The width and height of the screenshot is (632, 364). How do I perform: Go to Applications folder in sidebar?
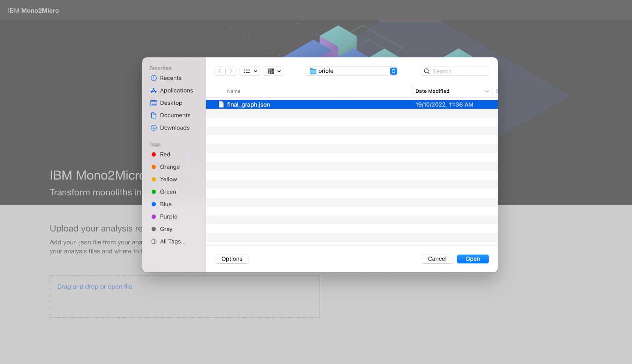pyautogui.click(x=176, y=90)
